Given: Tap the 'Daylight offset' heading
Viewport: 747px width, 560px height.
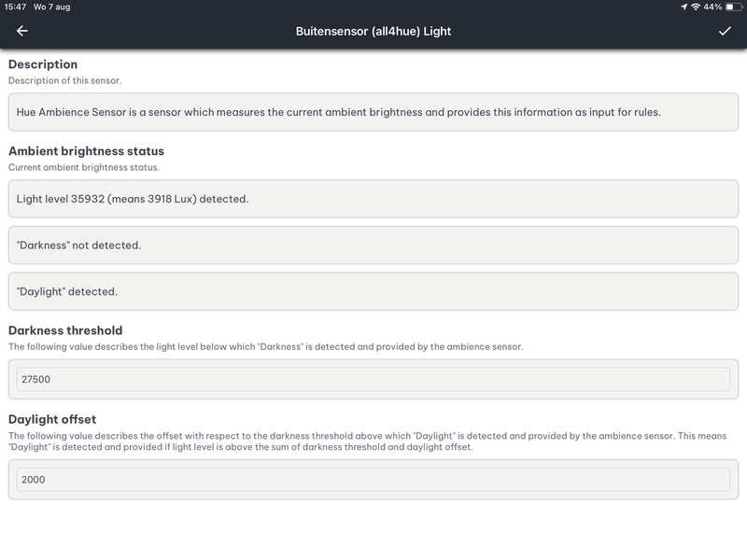Looking at the screenshot, I should pos(52,419).
